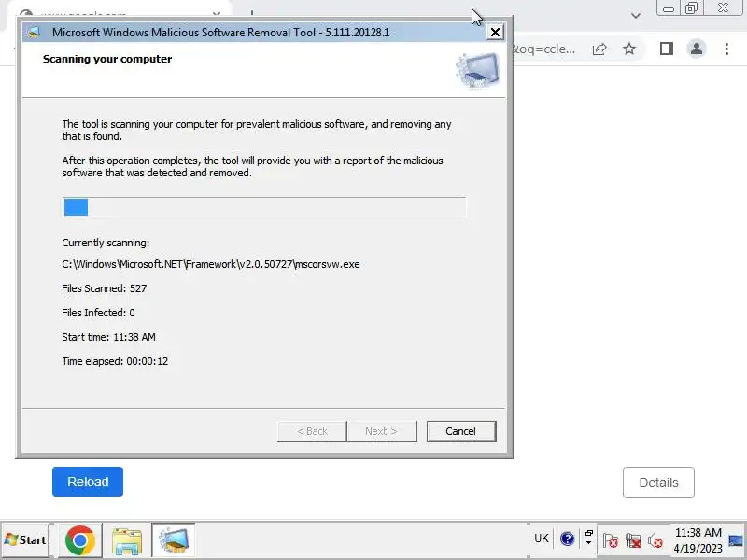
Task: Expand Chrome's tab search chevron
Action: (x=636, y=16)
